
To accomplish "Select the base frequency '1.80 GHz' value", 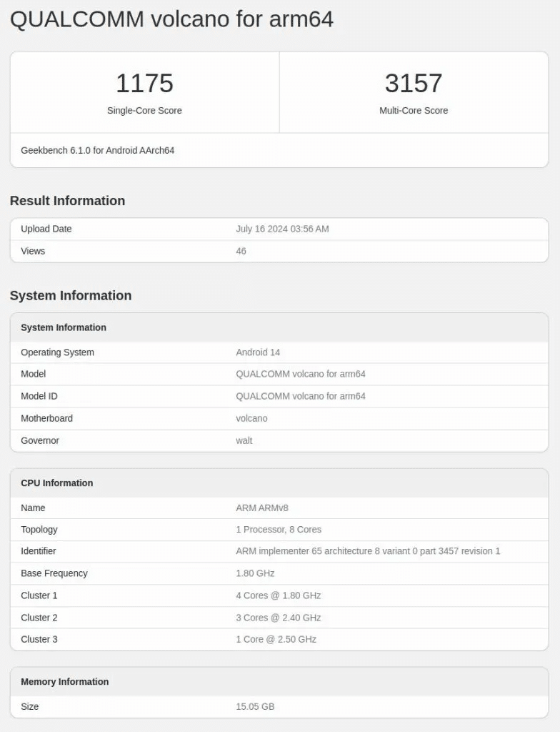I will click(255, 573).
